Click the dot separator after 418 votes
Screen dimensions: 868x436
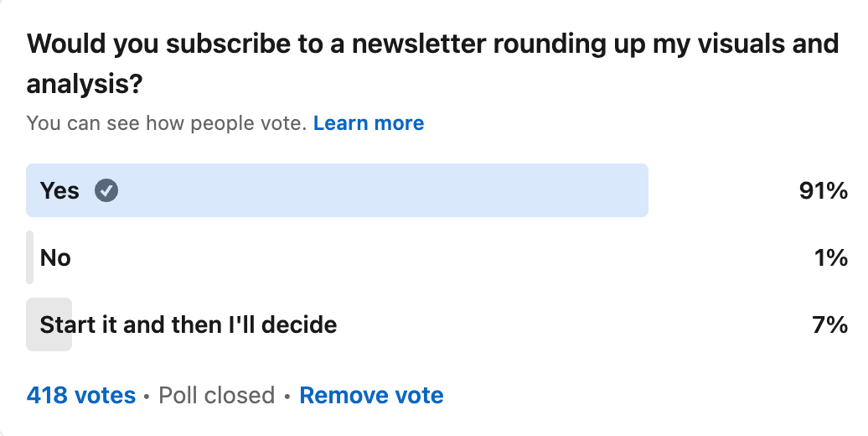tap(147, 396)
